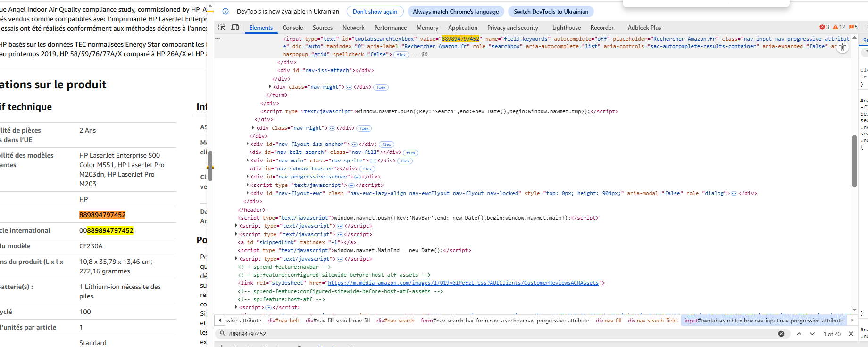Toggle flex badge on nav-flyout-iss-anchor

pos(386,144)
